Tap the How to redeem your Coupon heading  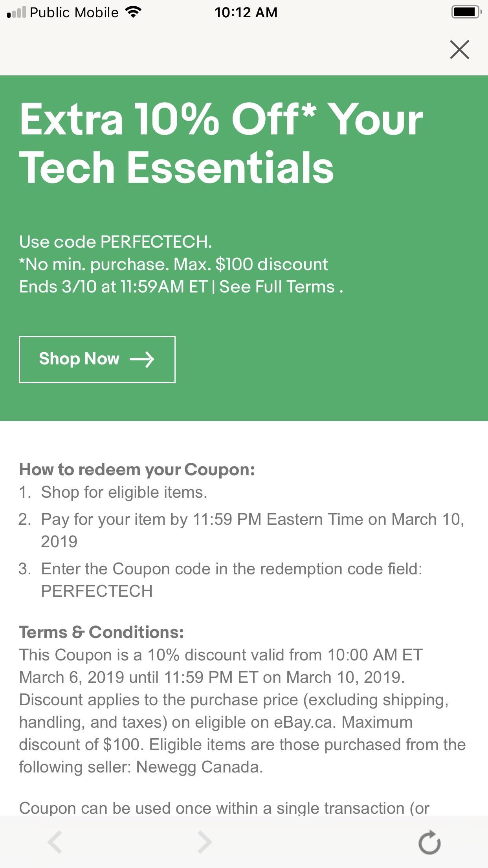tap(138, 469)
